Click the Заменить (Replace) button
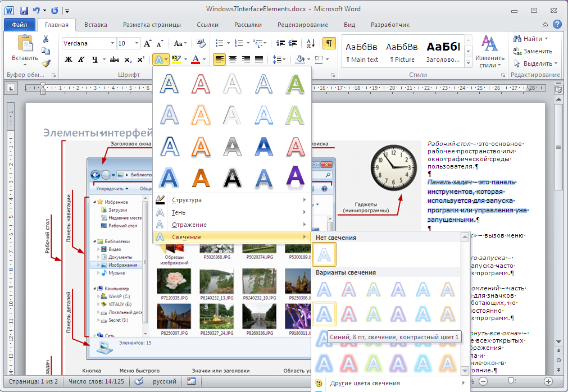The width and height of the screenshot is (568, 392). point(533,51)
